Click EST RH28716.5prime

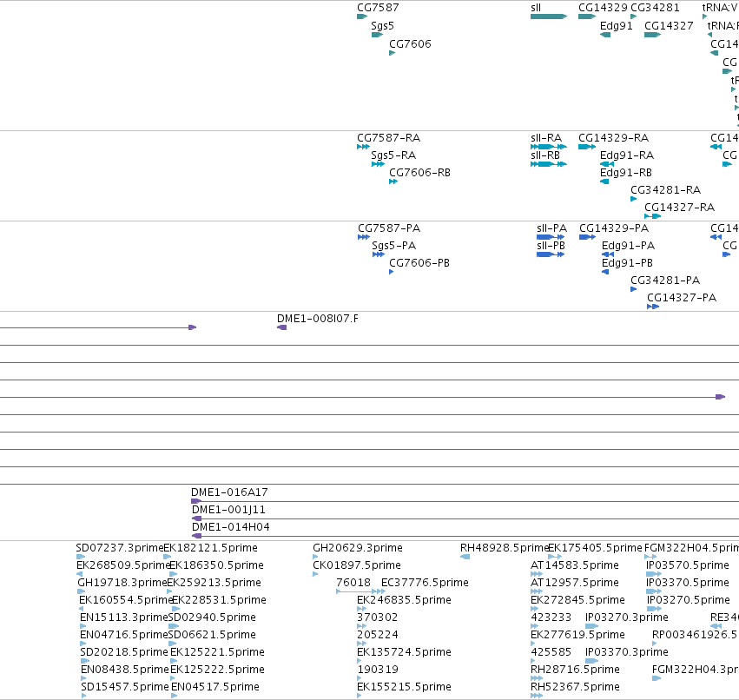[x=575, y=670]
